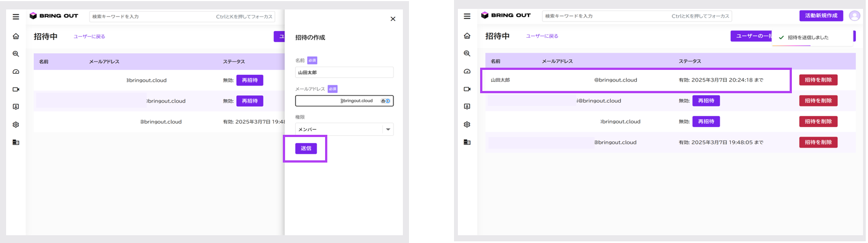This screenshot has width=868, height=243.
Task: Click the 活動新規作成 button
Action: point(821,16)
